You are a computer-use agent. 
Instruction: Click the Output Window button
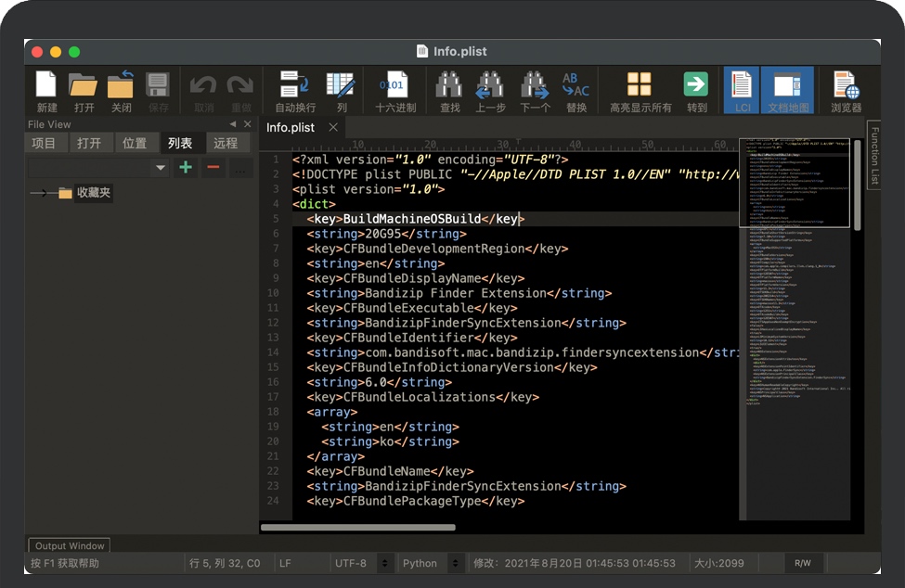point(70,546)
